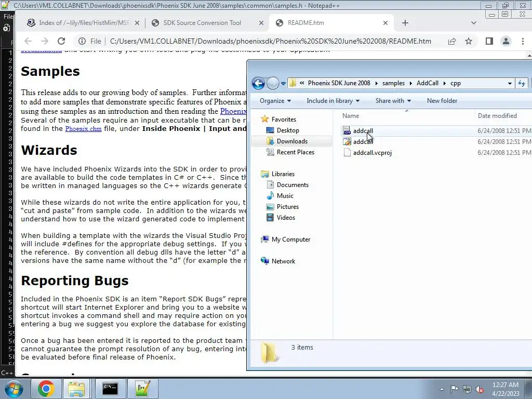The image size is (532, 399).
Task: Open Explorer recent locations dropdown arrow
Action: click(283, 84)
